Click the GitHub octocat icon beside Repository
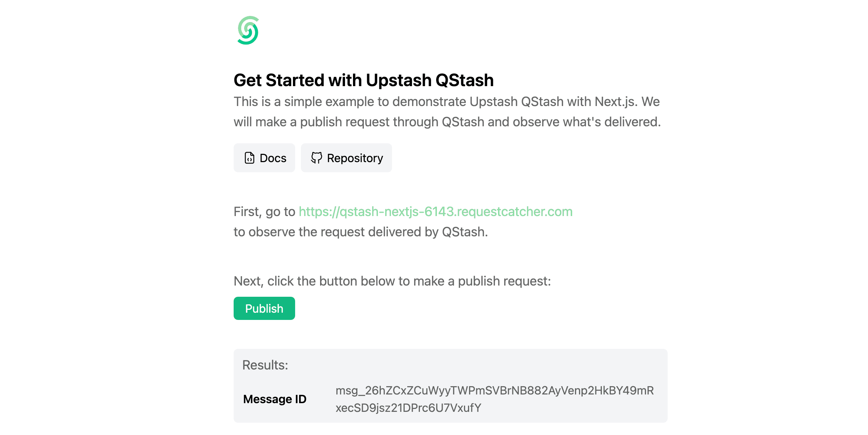868x435 pixels. (317, 158)
